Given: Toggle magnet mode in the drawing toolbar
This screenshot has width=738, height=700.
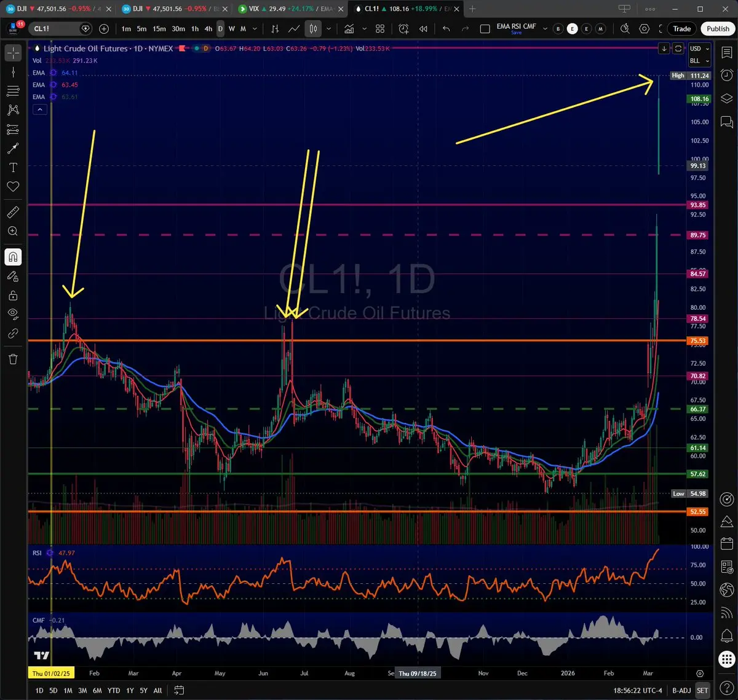Looking at the screenshot, I should tap(13, 257).
